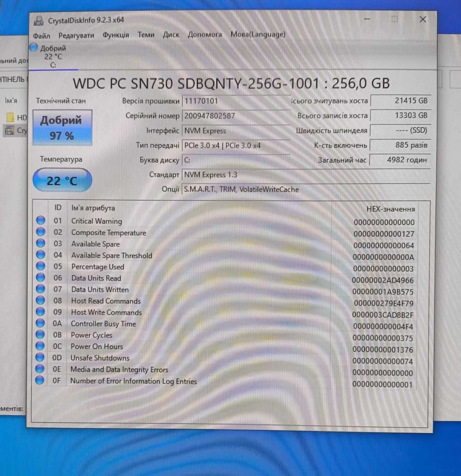The height and width of the screenshot is (476, 461).
Task: Minimize the CrystalDiskInfo window
Action: click(367, 20)
